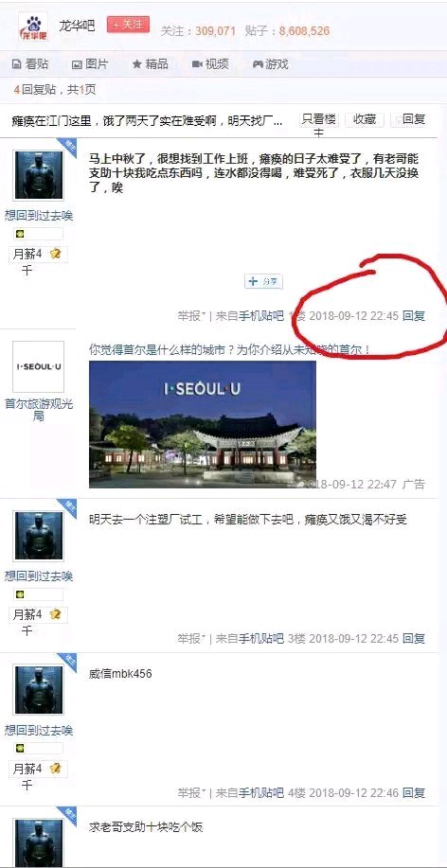Click the 回复 button beside 收藏
This screenshot has height=868, width=447.
coord(409,119)
